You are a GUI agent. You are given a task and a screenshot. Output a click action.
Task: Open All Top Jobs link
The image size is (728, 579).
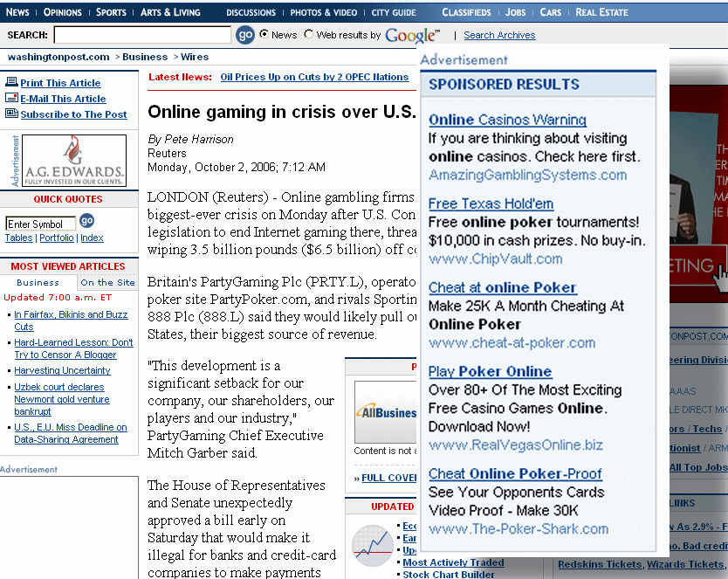[698, 467]
